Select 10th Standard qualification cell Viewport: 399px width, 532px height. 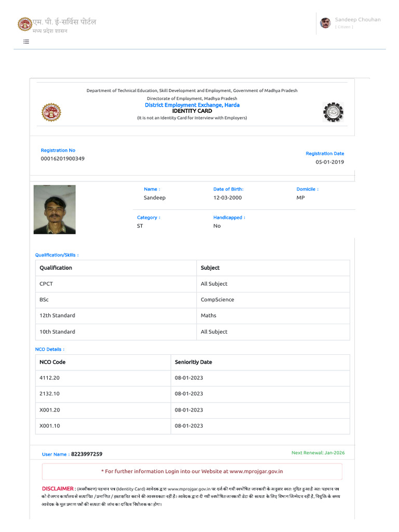[116, 332]
